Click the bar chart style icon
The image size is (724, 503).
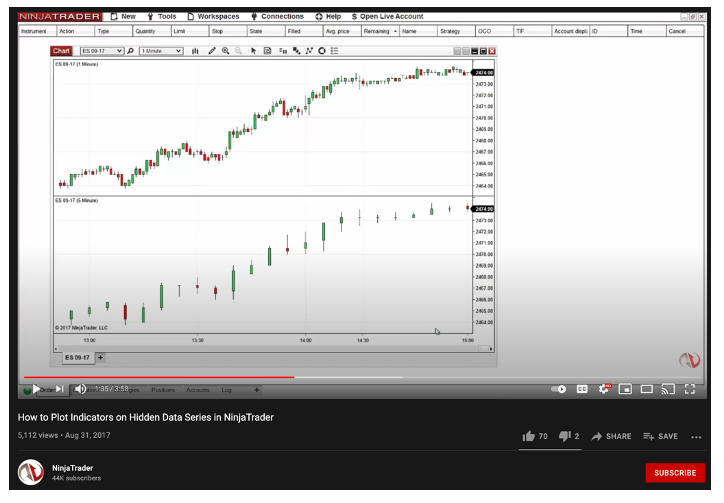[195, 51]
